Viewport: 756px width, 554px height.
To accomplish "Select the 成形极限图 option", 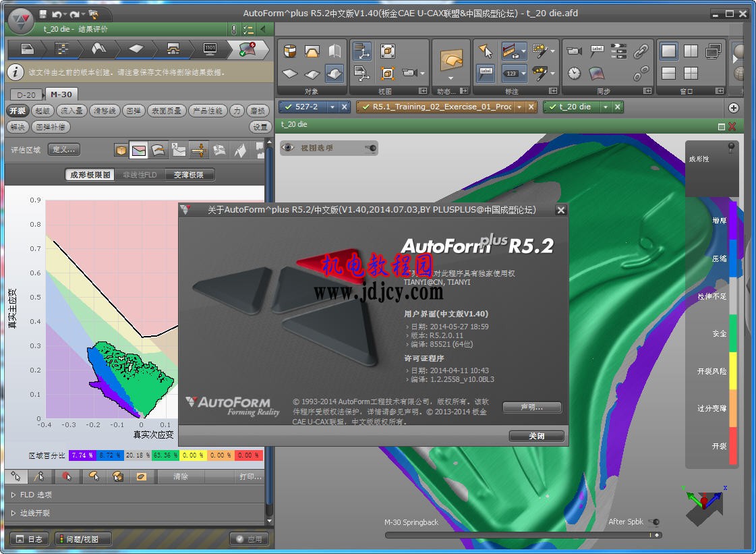I will coord(90,175).
